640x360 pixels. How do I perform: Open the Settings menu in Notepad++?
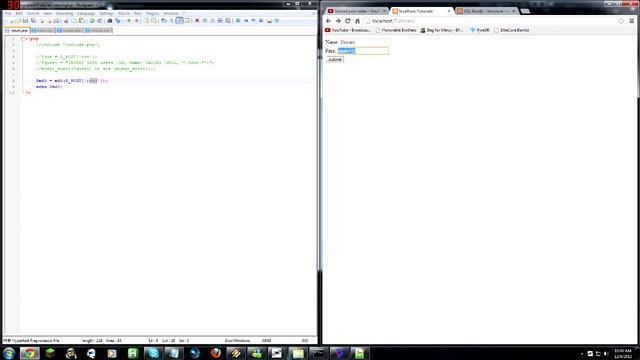(106, 13)
